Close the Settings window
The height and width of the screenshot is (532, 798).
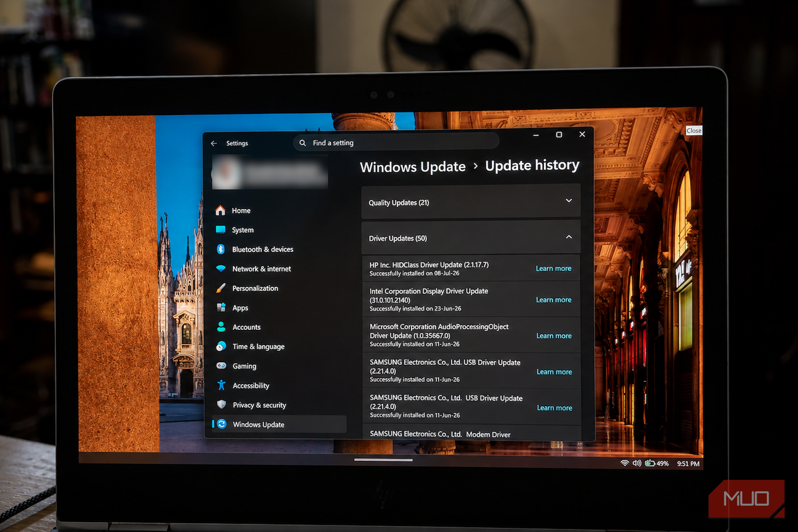[582, 134]
